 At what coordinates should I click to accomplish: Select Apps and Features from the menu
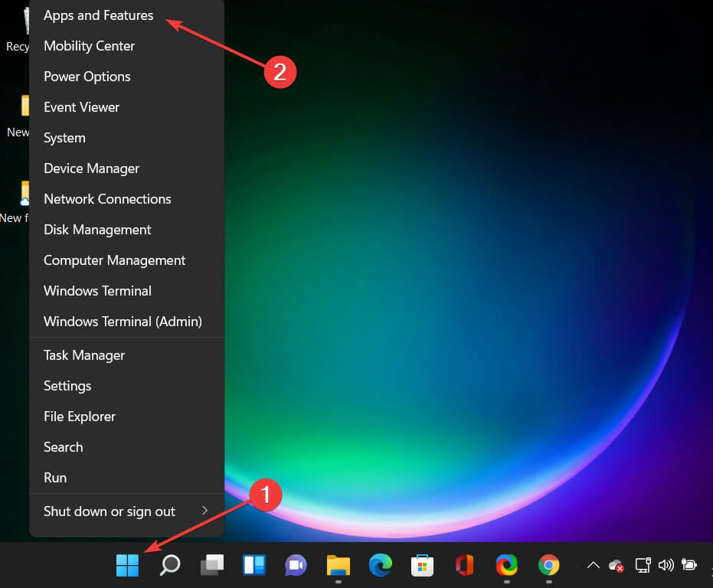[98, 15]
